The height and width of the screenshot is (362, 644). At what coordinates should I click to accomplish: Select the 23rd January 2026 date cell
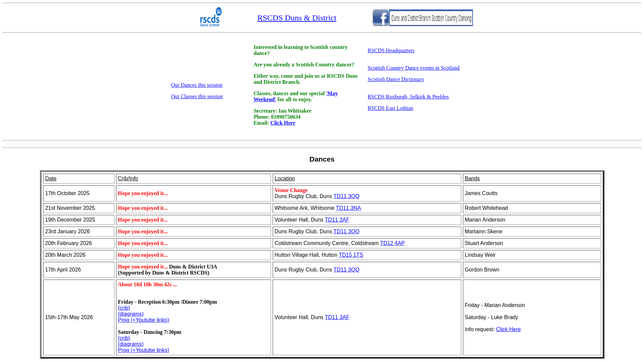pyautogui.click(x=79, y=232)
